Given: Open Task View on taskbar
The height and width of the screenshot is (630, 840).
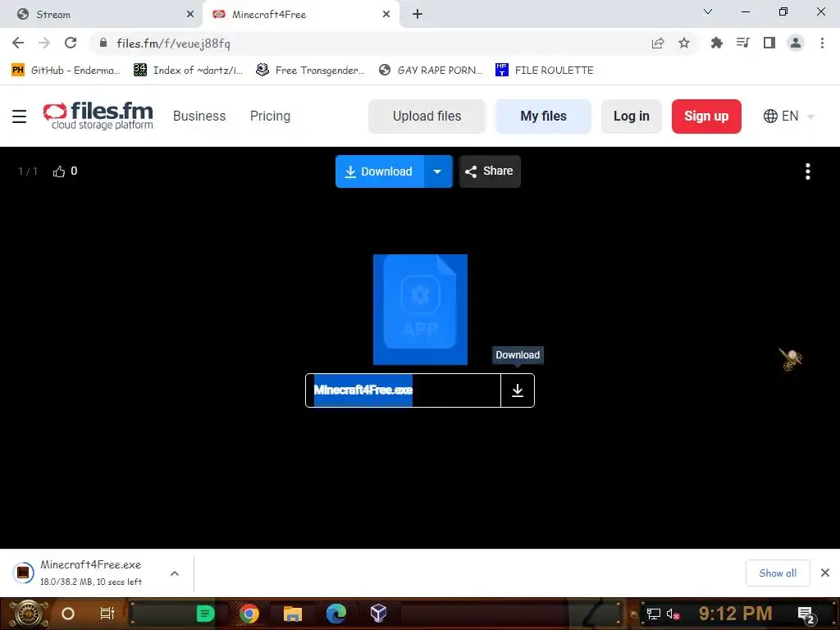Looking at the screenshot, I should 107,614.
